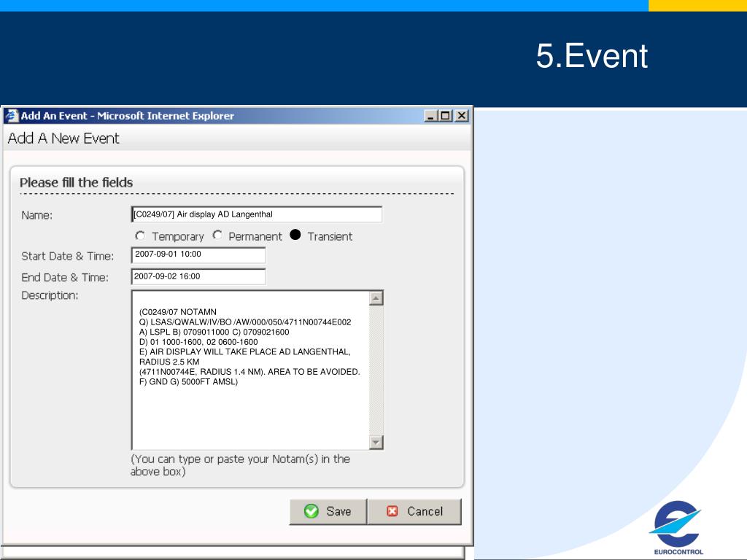This screenshot has width=747, height=560.
Task: Select the Temporary radio option
Action: click(140, 236)
